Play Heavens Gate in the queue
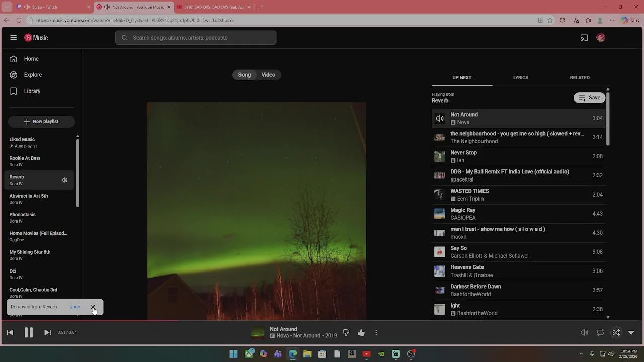Viewport: 644px width, 362px height. coord(519,271)
